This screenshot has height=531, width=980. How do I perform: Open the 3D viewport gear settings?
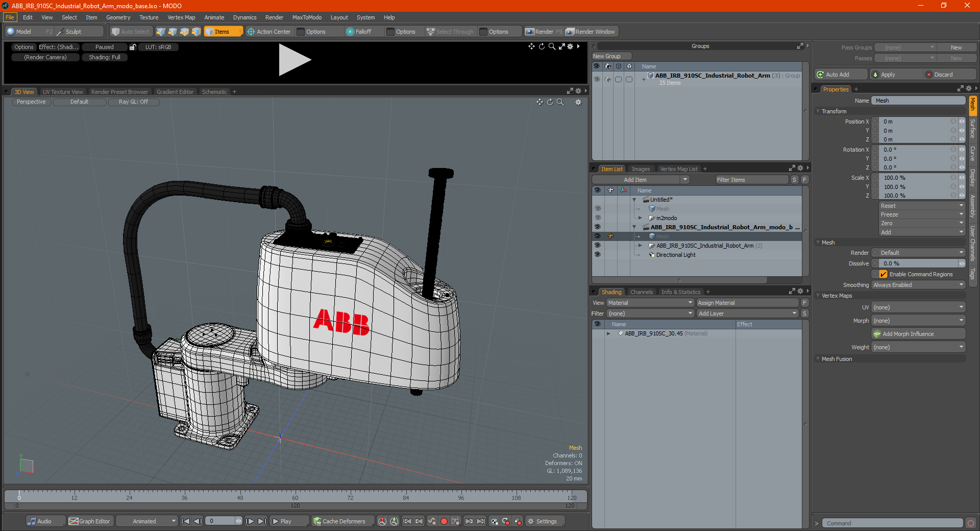click(x=578, y=102)
